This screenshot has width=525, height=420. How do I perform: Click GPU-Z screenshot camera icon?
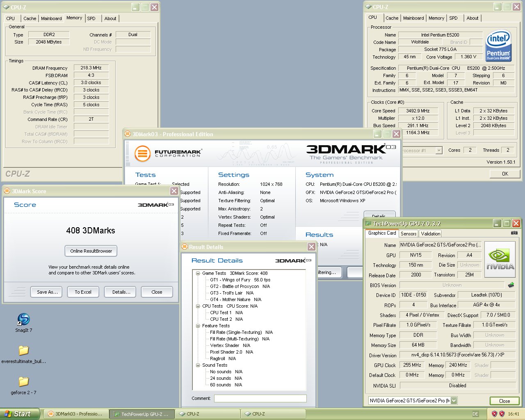click(514, 233)
